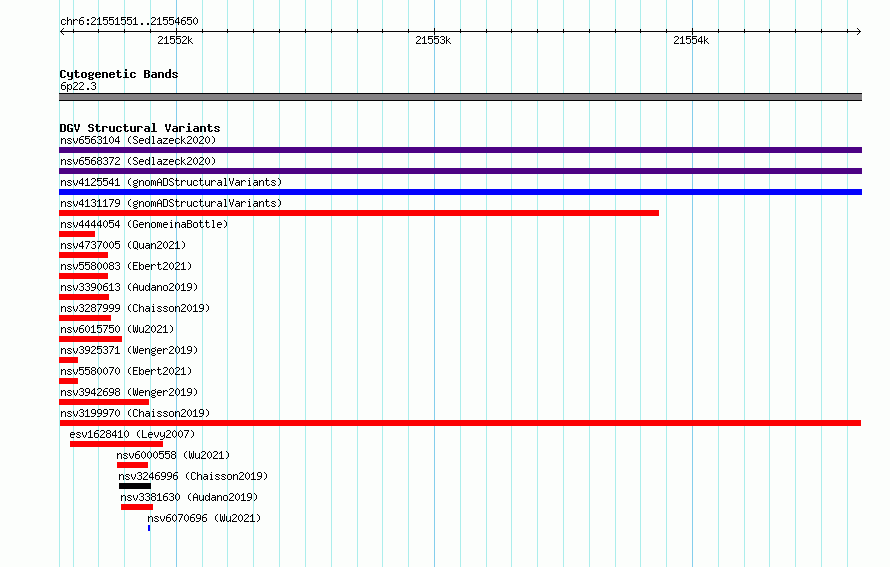Open variant nsv4131179 (gnomADStructuralVariants) label
This screenshot has width=890, height=567.
[171, 203]
